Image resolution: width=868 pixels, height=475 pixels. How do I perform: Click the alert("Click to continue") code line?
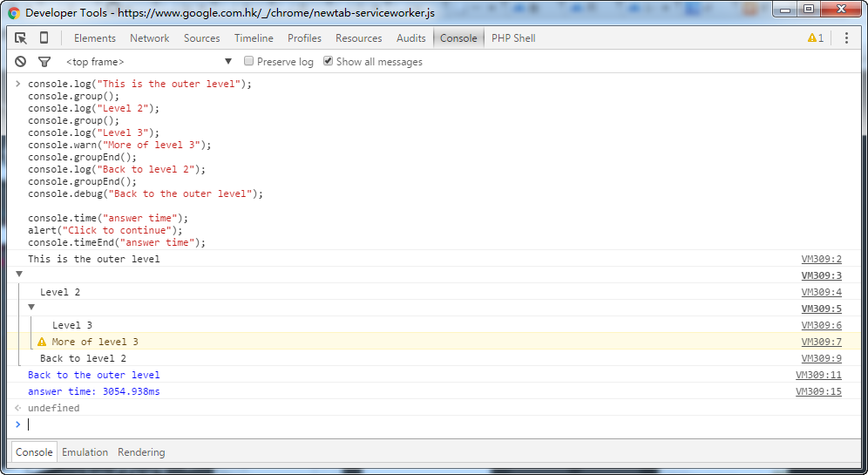point(105,230)
